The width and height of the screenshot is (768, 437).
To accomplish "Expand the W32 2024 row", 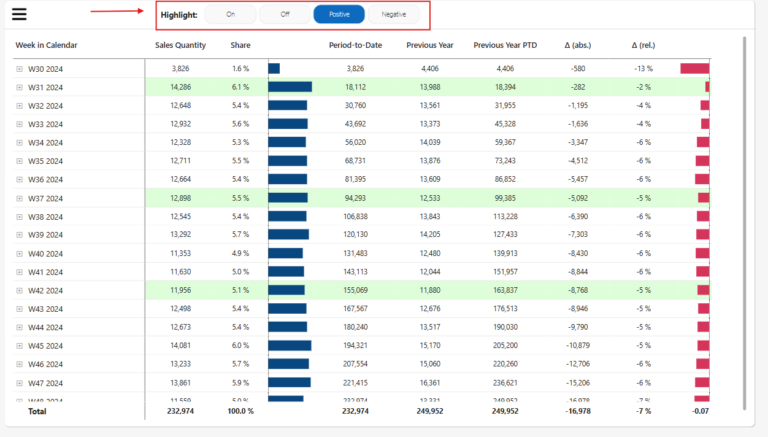I will point(20,106).
